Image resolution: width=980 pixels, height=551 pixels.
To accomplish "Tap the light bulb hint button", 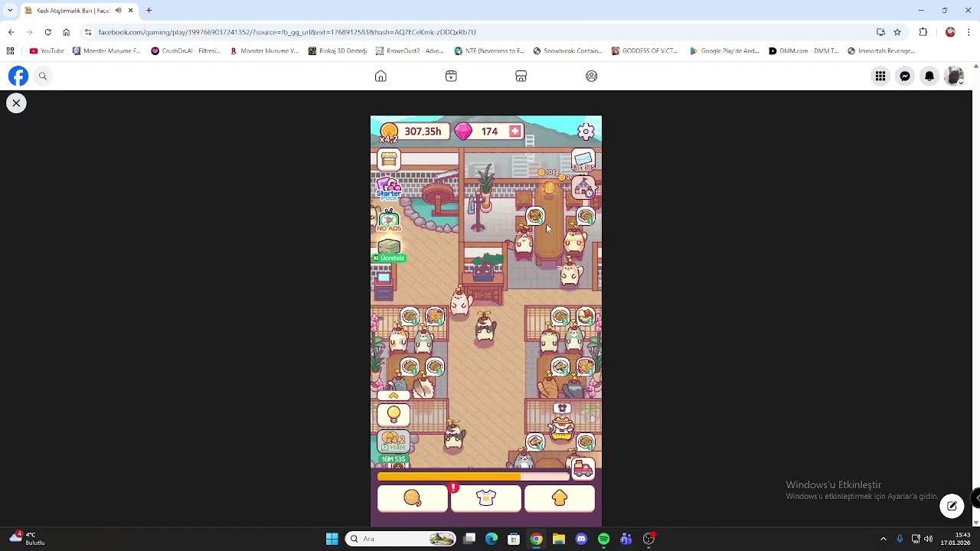I will pos(394,415).
